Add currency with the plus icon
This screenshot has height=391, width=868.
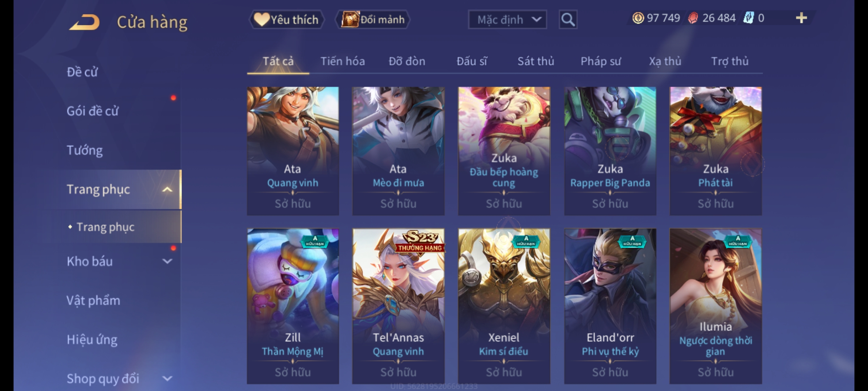click(801, 18)
